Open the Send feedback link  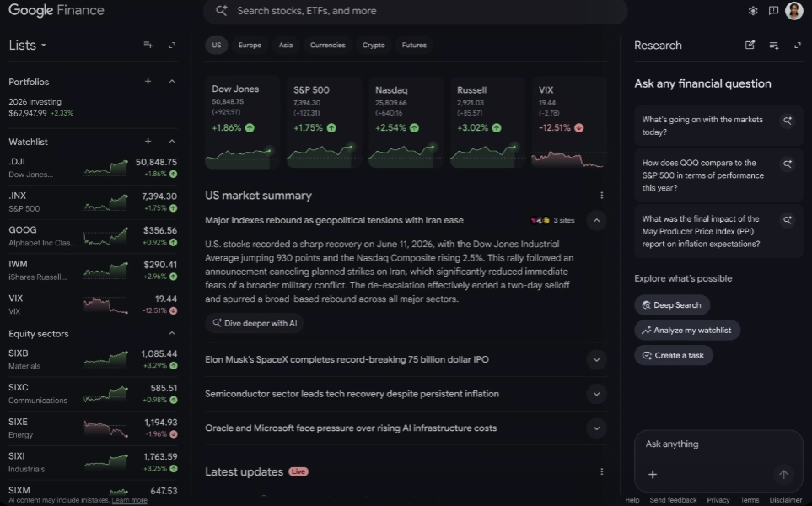coord(673,500)
